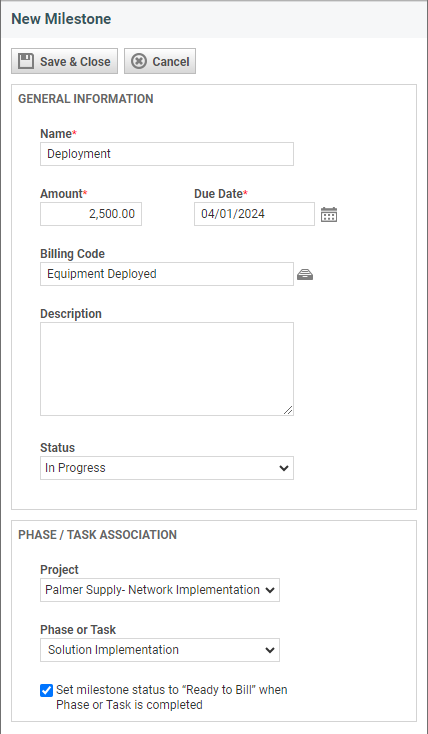Click the Amount field showing 2,500.00
The width and height of the screenshot is (428, 734).
tap(91, 214)
